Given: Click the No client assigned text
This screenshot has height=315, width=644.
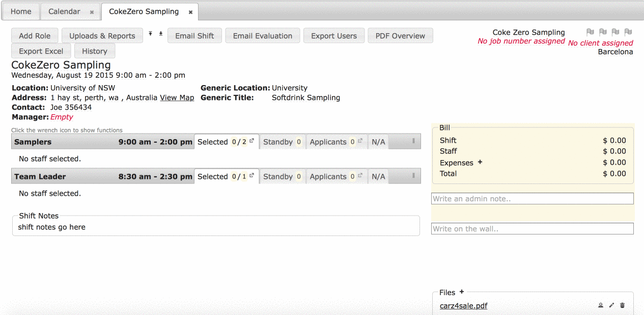Looking at the screenshot, I should tap(601, 43).
